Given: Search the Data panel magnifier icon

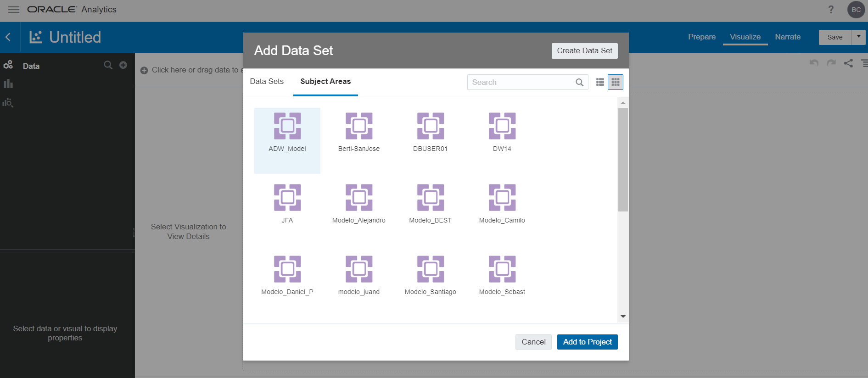Looking at the screenshot, I should 108,65.
